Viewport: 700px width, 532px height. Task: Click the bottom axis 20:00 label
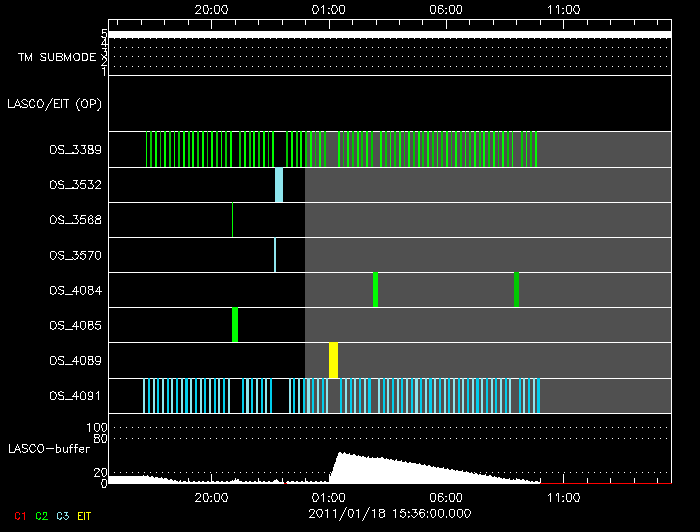(x=211, y=498)
